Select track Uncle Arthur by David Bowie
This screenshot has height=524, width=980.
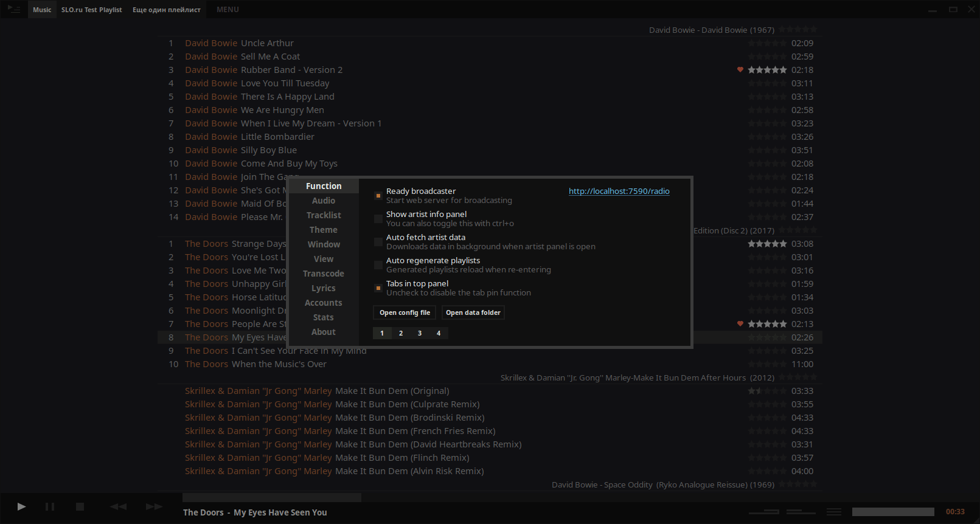click(x=490, y=43)
